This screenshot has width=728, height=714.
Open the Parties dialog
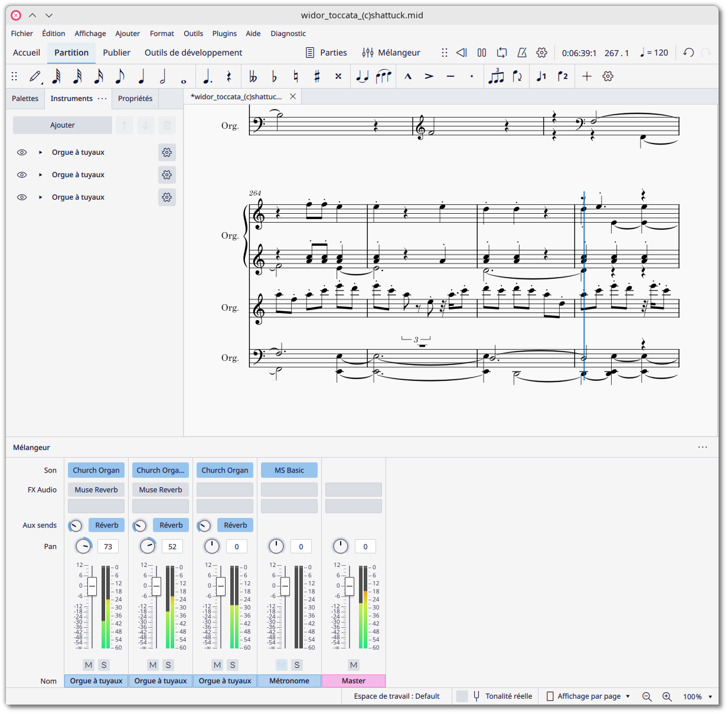click(327, 53)
